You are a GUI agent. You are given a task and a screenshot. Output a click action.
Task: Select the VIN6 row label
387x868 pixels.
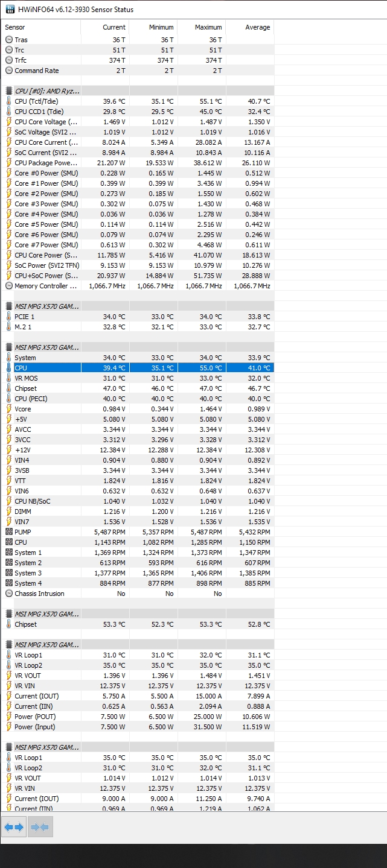click(x=22, y=491)
